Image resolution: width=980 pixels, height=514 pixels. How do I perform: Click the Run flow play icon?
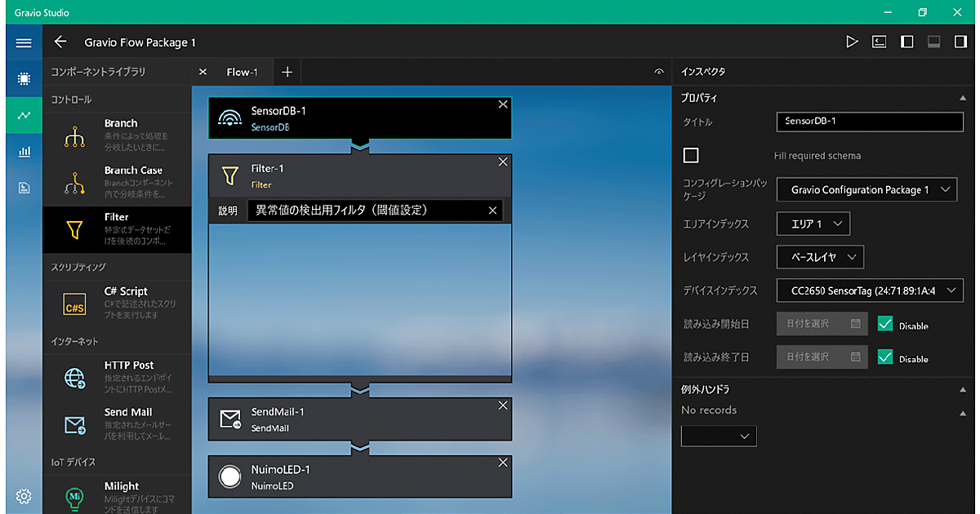(x=852, y=42)
